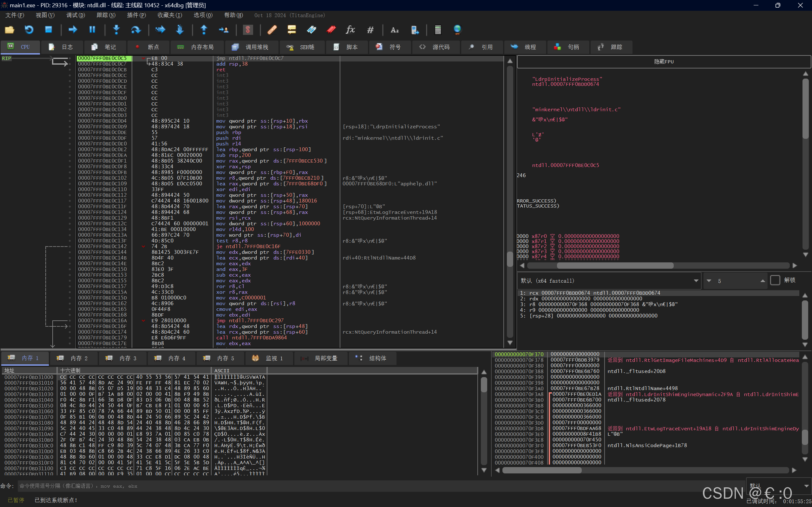812x507 pixels.
Task: Switch to the 内存 2 dump tab
Action: pyautogui.click(x=73, y=358)
